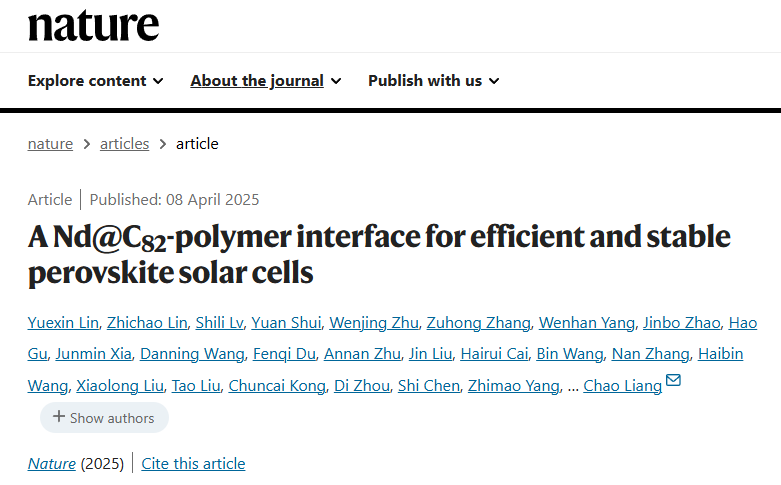The width and height of the screenshot is (781, 485).
Task: Click the italic Nature journal link
Action: pyautogui.click(x=52, y=464)
